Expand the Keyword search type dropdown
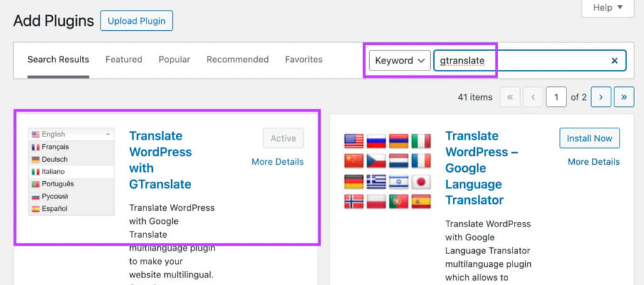 coord(399,61)
